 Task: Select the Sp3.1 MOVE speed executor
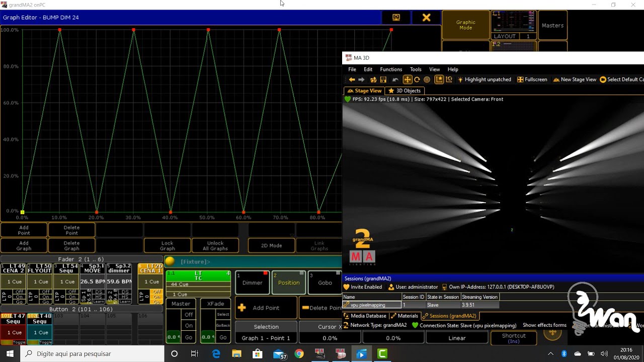tap(93, 284)
